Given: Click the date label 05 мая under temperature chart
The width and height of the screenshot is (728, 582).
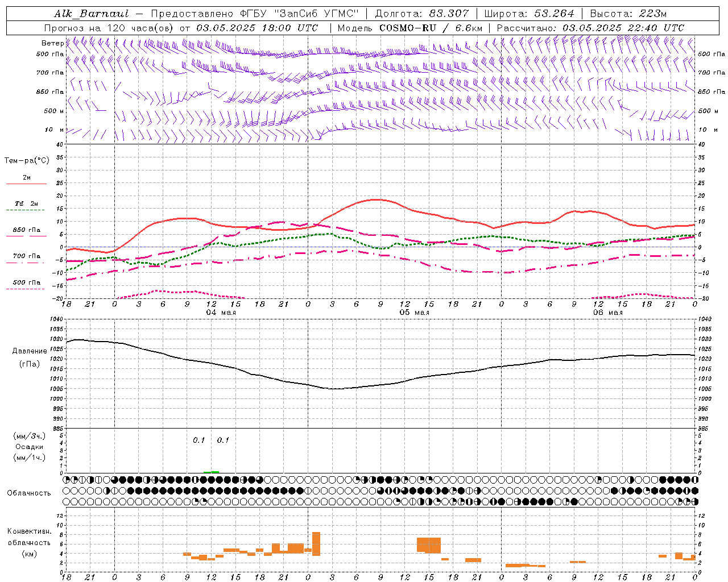Looking at the screenshot, I should click(x=414, y=313).
